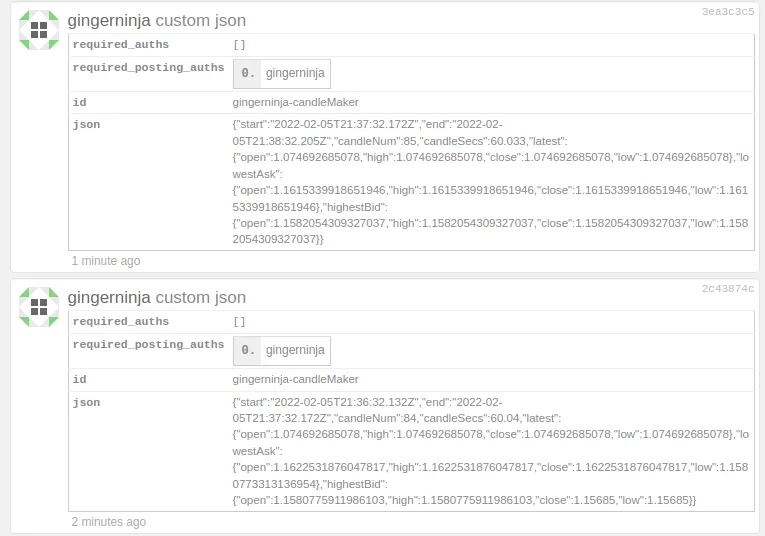Click the first 'custom json' operation title
This screenshot has height=536, width=765.
201,21
